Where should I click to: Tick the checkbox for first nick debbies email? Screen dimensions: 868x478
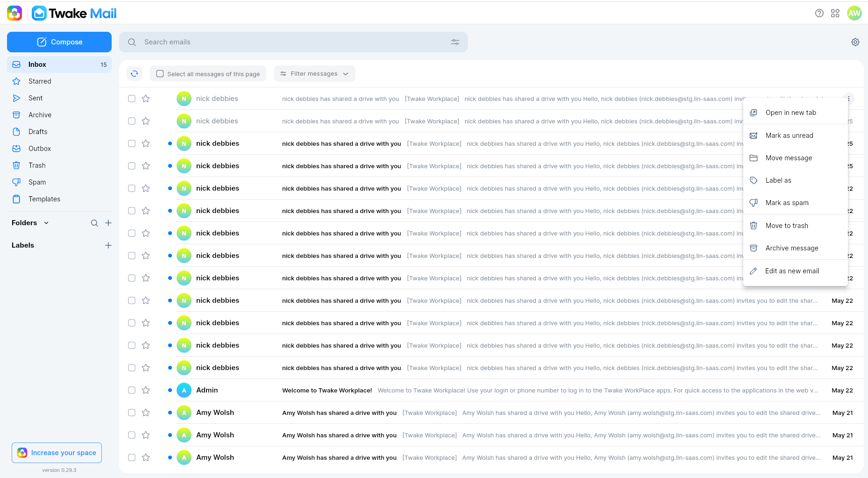[x=132, y=99]
